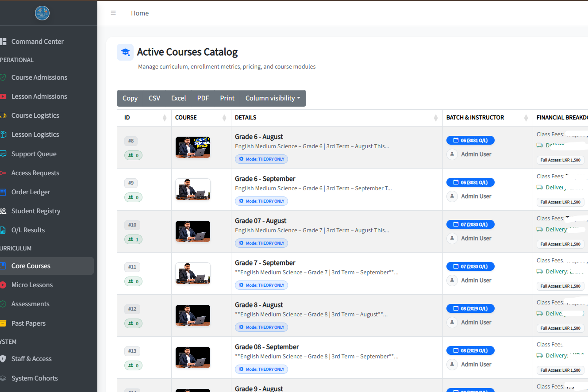Click the Lesson Logistics box icon

click(x=3, y=135)
